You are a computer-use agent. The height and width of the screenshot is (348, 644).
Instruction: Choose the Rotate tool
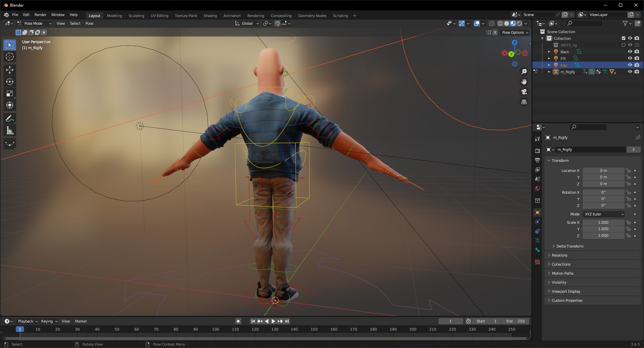pos(10,82)
